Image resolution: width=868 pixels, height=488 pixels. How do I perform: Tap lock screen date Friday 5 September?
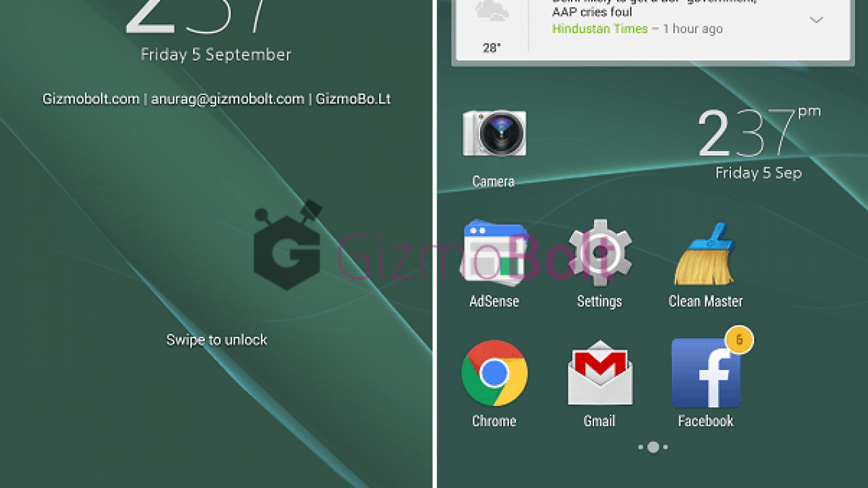point(216,55)
